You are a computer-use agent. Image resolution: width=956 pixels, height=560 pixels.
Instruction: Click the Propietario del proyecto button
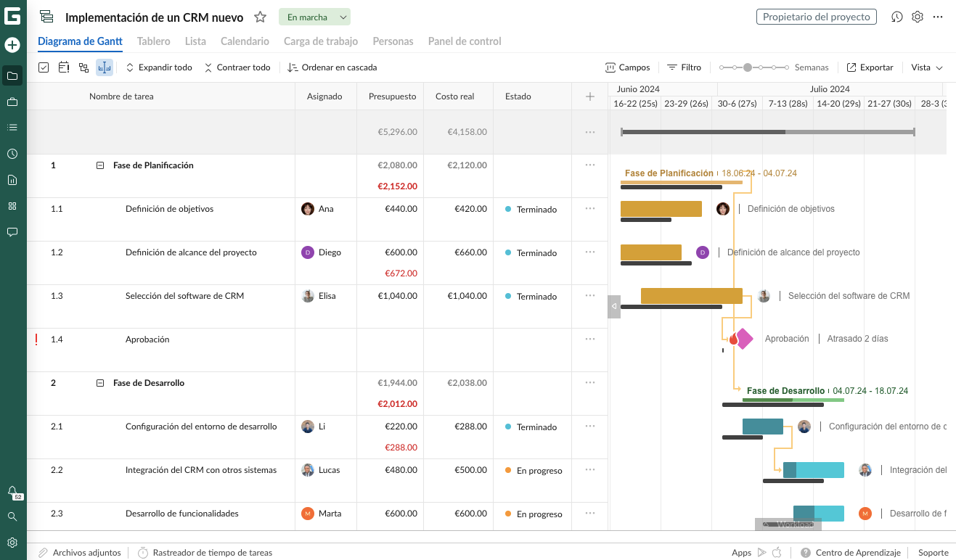[x=816, y=17]
